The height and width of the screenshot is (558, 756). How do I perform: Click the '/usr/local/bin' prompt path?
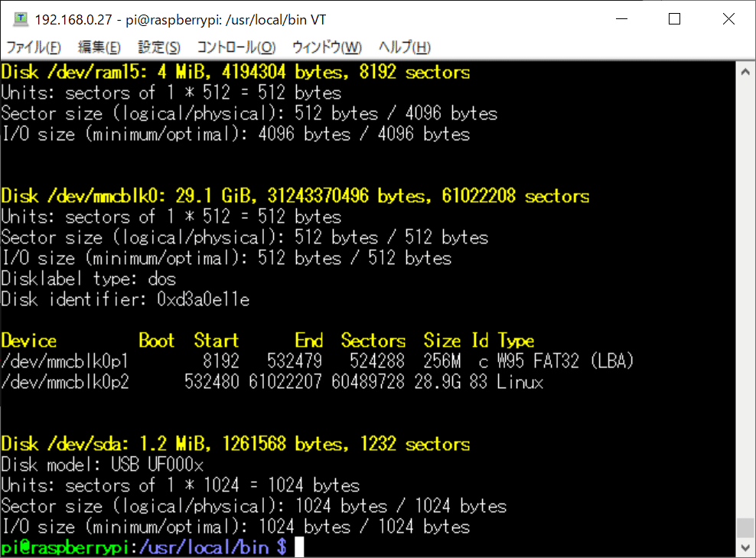(204, 548)
